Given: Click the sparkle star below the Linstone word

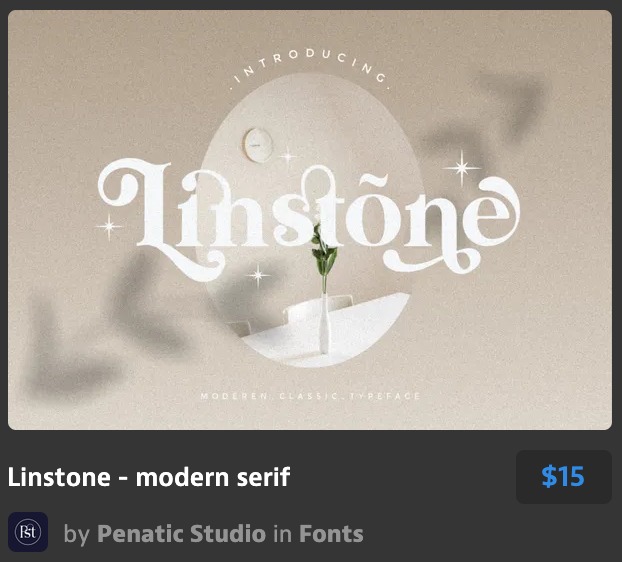Looking at the screenshot, I should (x=258, y=275).
